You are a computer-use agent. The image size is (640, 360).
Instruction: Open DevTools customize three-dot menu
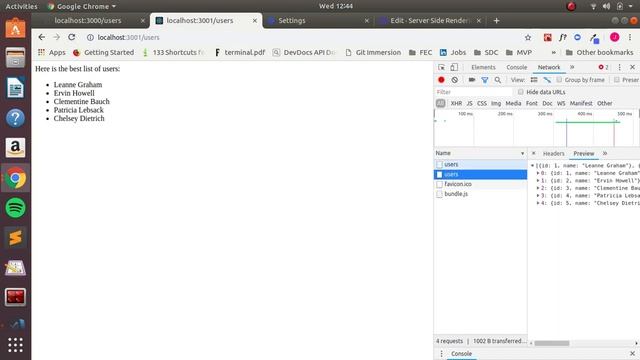(620, 67)
